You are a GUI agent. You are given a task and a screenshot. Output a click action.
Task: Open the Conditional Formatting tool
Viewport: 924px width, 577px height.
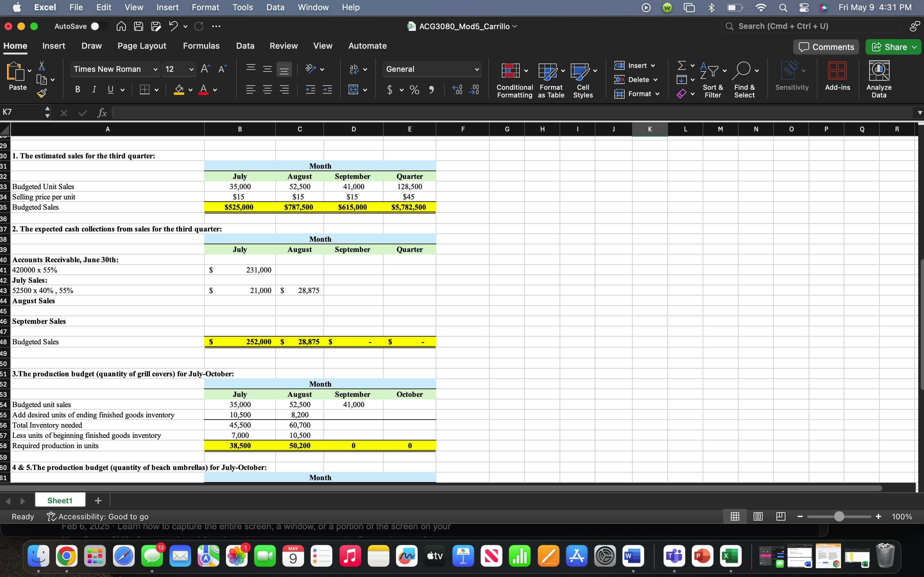tap(514, 78)
